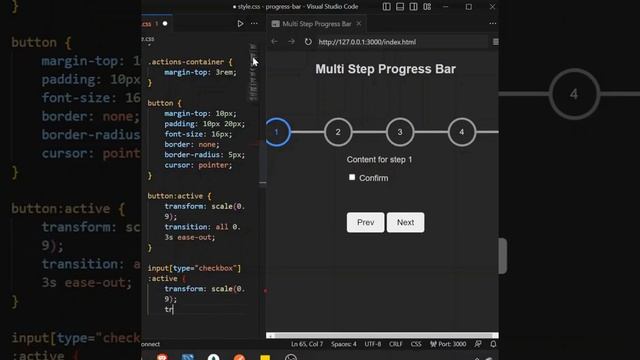Image resolution: width=640 pixels, height=360 pixels.
Task: Change encoding via UTF-8 status item
Action: point(373,344)
